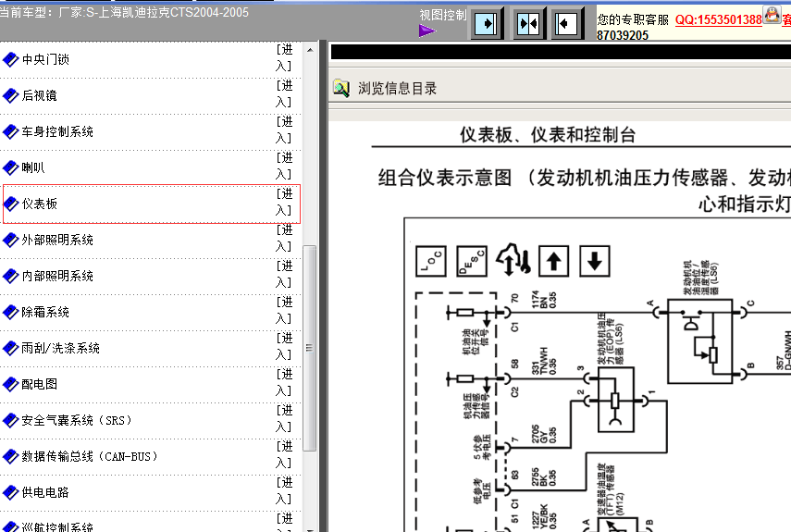Select 中央门锁 in the list

coord(45,59)
